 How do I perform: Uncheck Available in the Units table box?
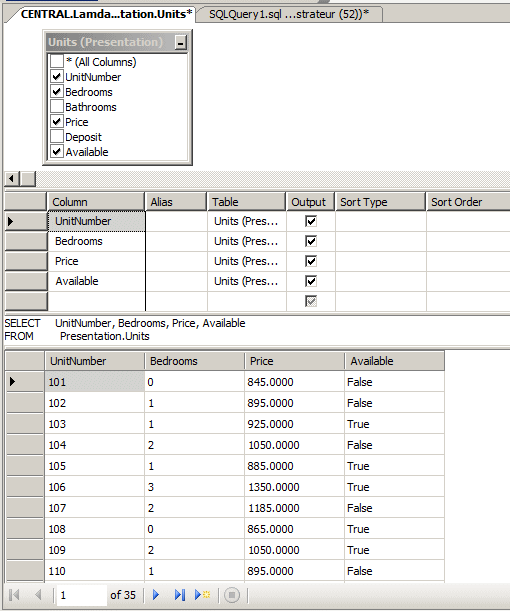click(x=57, y=152)
